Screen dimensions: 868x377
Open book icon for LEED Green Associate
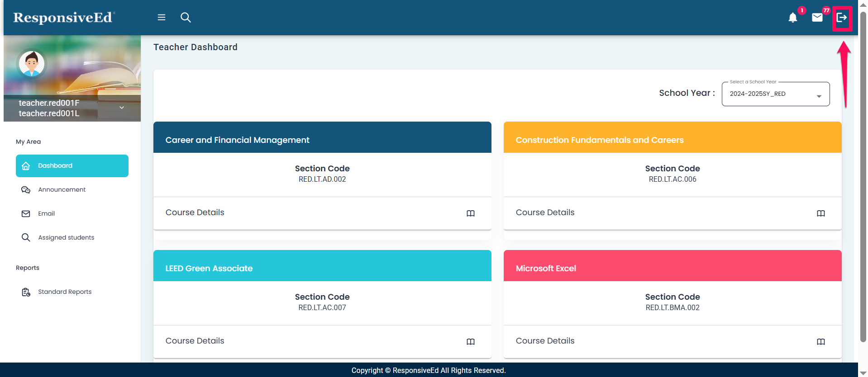470,342
